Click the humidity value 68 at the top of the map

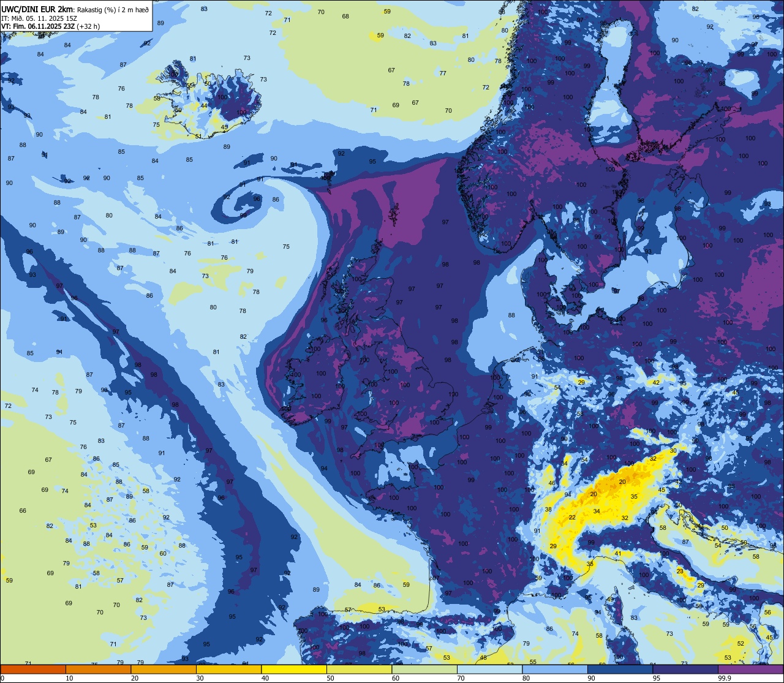(x=345, y=17)
